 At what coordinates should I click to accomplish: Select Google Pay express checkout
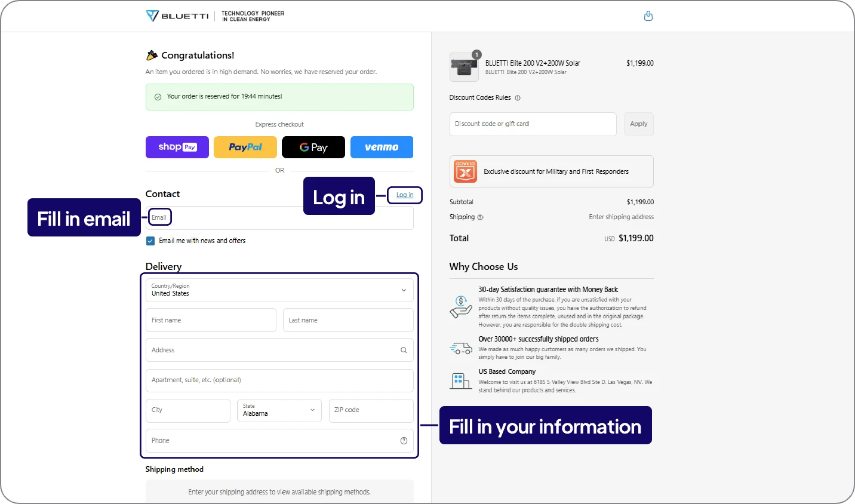(313, 147)
